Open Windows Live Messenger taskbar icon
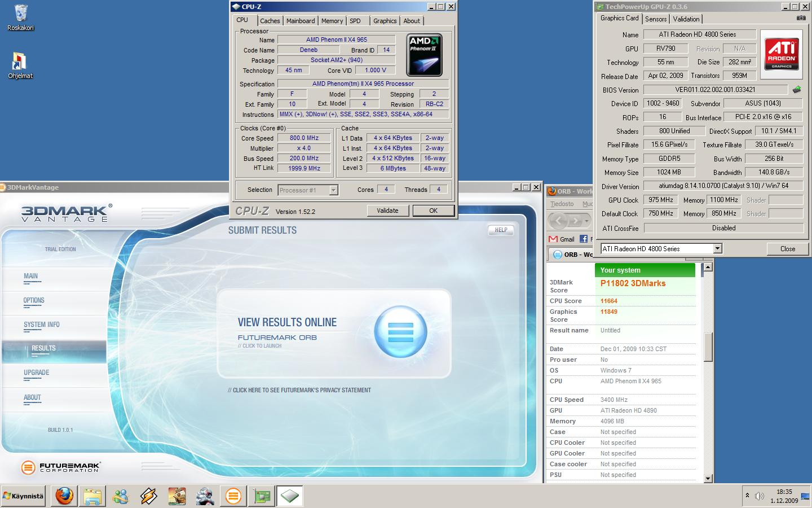This screenshot has width=812, height=508. pyautogui.click(x=121, y=496)
